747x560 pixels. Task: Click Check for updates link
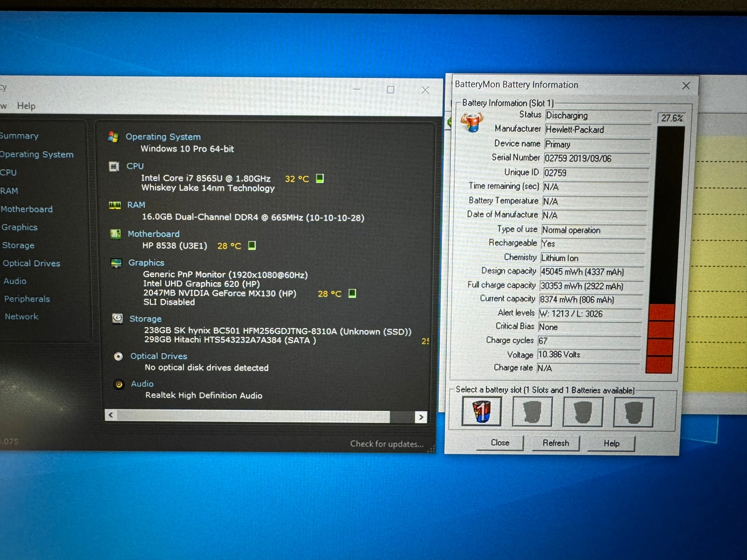click(387, 444)
